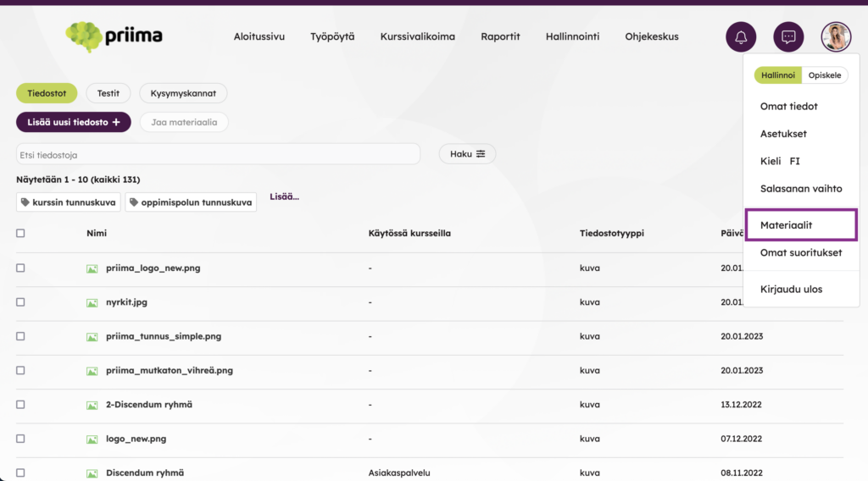Tick the select-all checkbox in table header

20,234
